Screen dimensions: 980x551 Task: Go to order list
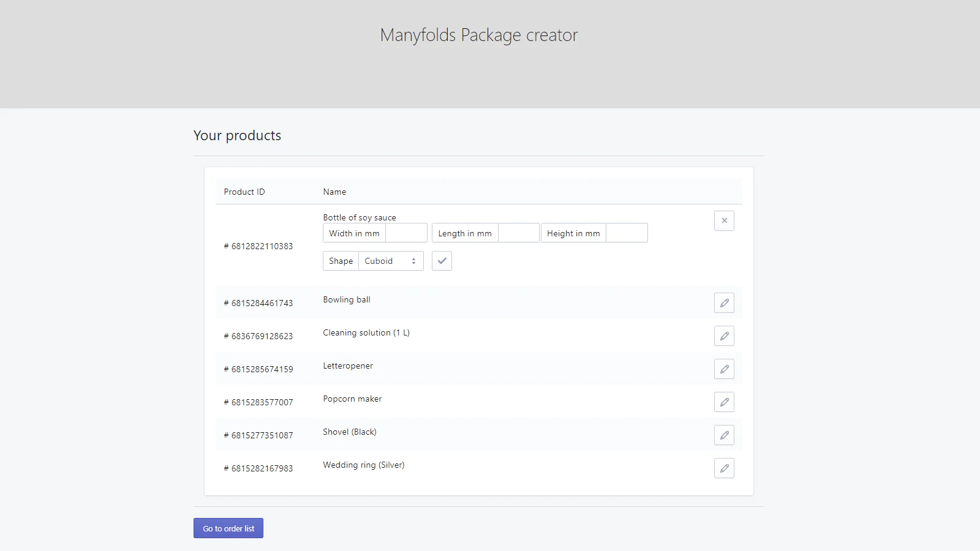228,528
